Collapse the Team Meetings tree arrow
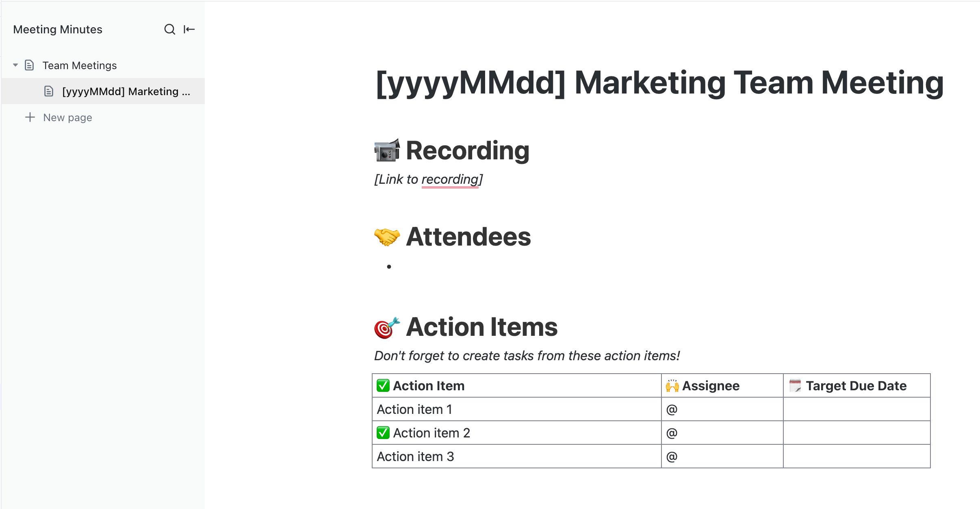This screenshot has width=980, height=509. pyautogui.click(x=15, y=65)
